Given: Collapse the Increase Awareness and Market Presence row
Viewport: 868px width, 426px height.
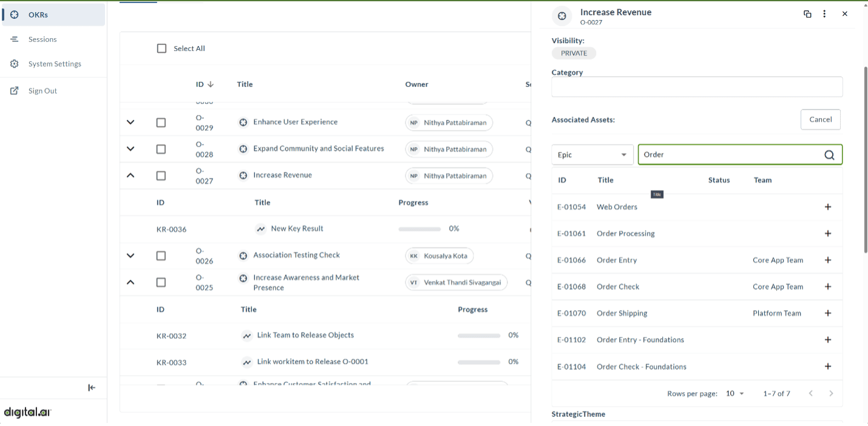Looking at the screenshot, I should coord(131,283).
